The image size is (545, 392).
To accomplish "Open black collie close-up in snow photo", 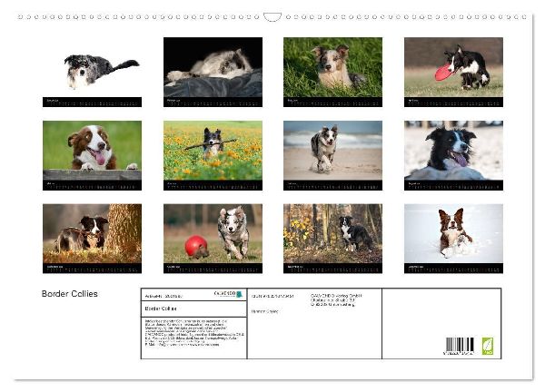I will pos(453,155).
